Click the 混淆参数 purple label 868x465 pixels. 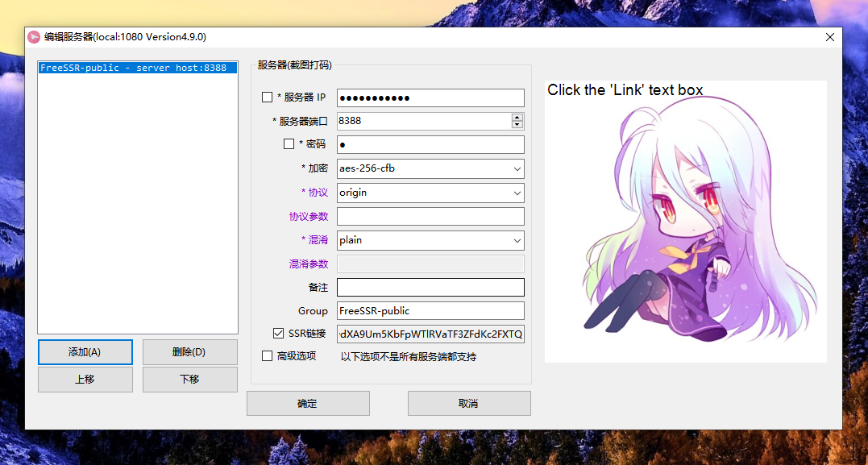tap(309, 264)
